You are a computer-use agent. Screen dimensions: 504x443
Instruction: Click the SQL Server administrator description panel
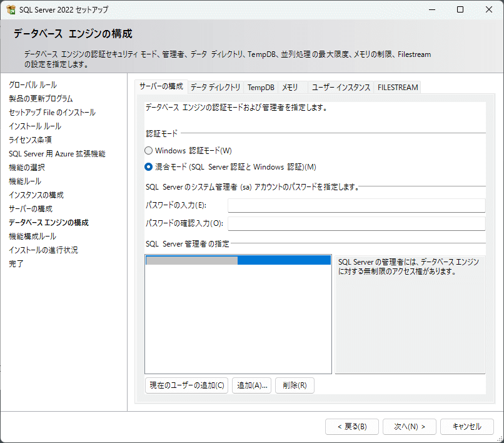(410, 315)
